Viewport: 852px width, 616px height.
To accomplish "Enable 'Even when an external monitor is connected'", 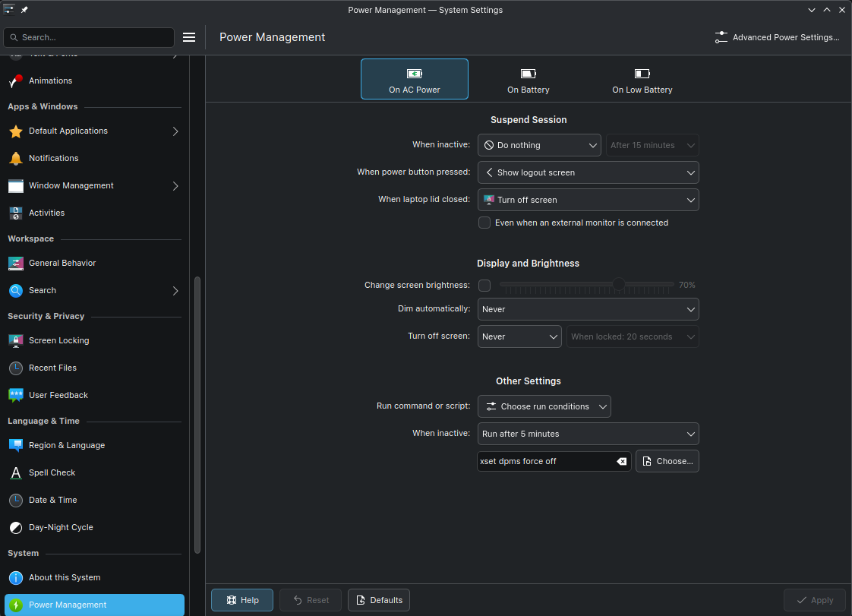I will point(484,223).
